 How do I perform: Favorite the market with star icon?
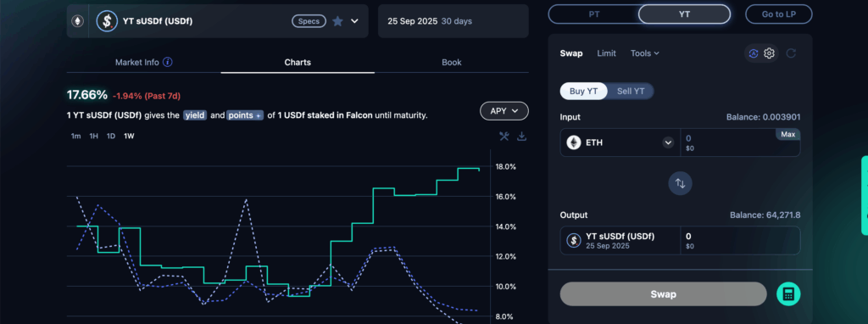(337, 21)
